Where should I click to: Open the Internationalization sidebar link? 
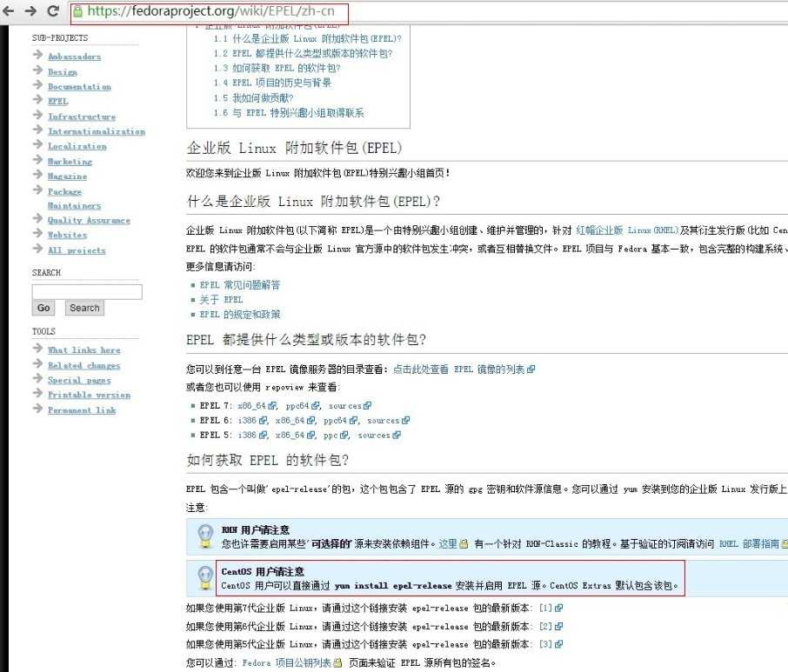(97, 131)
